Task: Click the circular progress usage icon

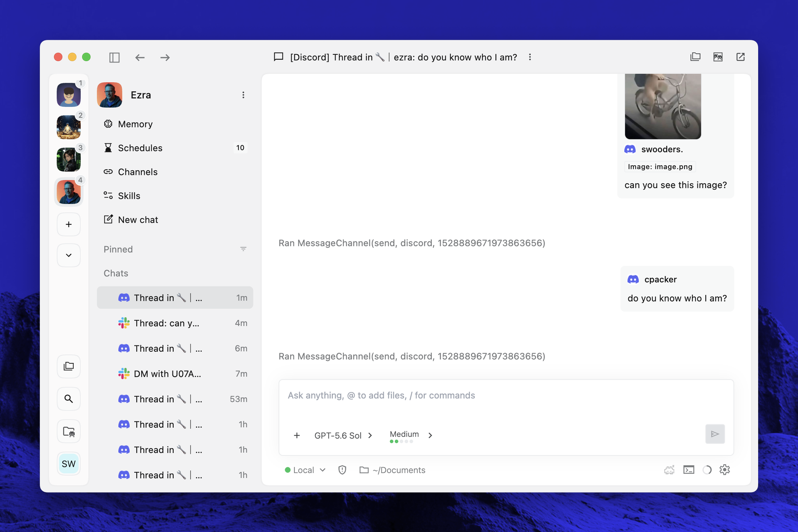Action: 707,470
